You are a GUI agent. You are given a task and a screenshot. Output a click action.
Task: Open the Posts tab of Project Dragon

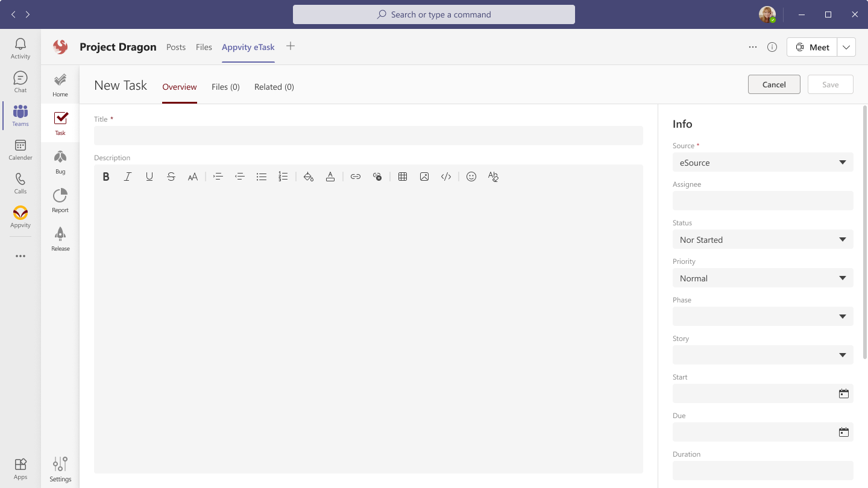pos(176,47)
